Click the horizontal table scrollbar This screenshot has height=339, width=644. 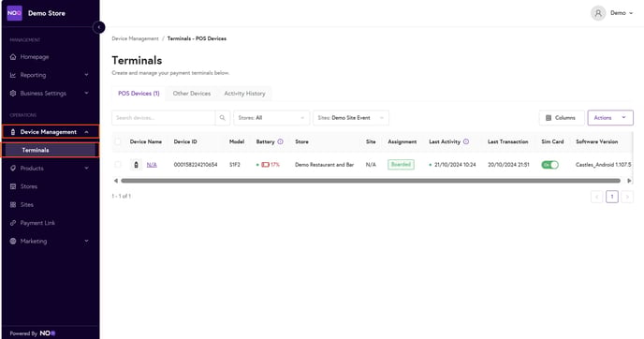(371, 181)
